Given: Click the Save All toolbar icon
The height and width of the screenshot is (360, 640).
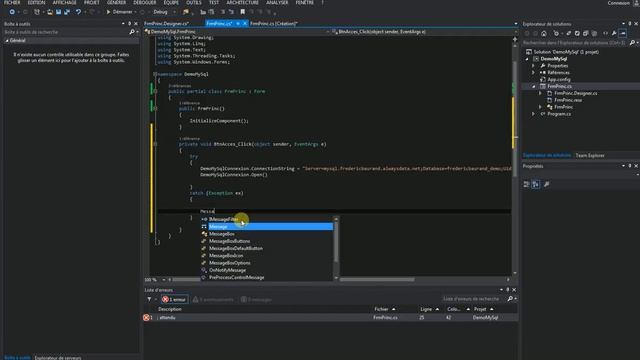Looking at the screenshot, I should tap(67, 12).
